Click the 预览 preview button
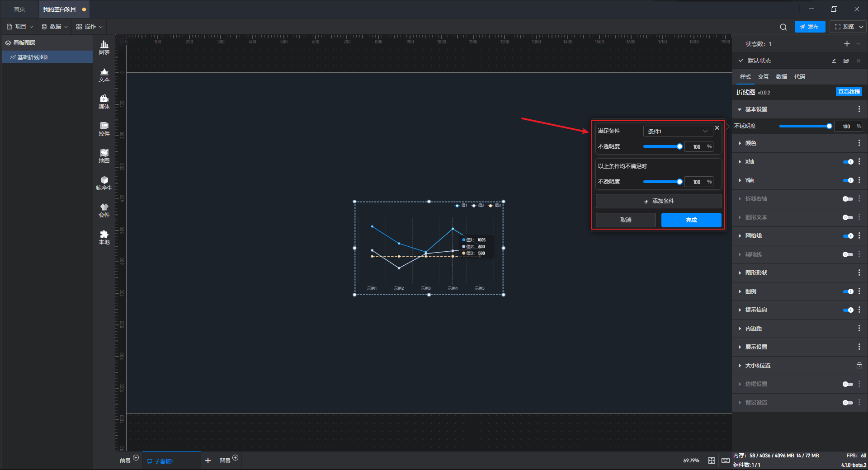Screen dimensions: 868x470 tap(844, 27)
